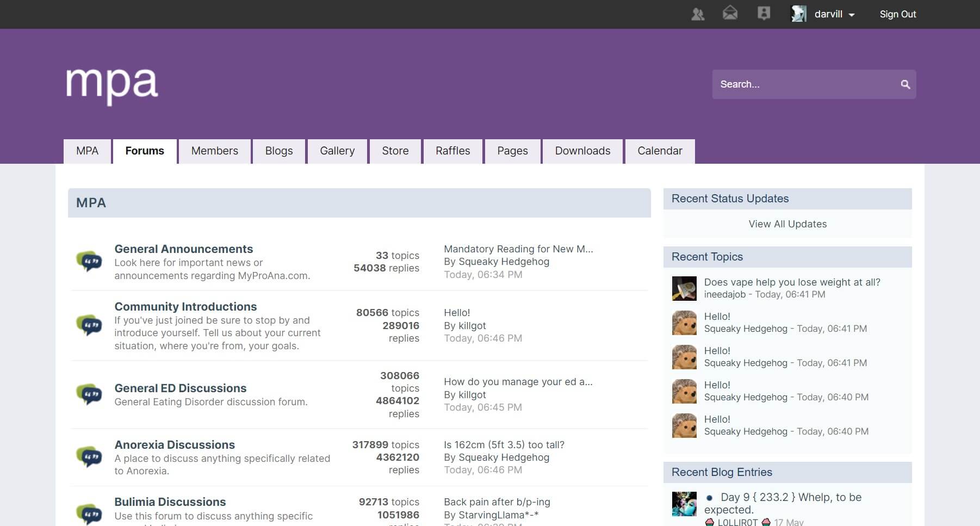Click "54038 replies" count text
The height and width of the screenshot is (526, 980).
tap(386, 268)
